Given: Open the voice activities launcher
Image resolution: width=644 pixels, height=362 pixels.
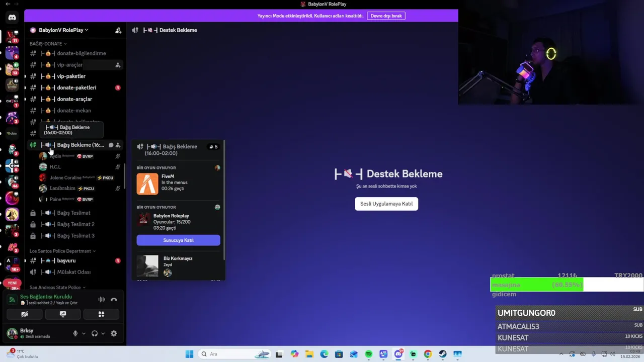Looking at the screenshot, I should tap(101, 314).
